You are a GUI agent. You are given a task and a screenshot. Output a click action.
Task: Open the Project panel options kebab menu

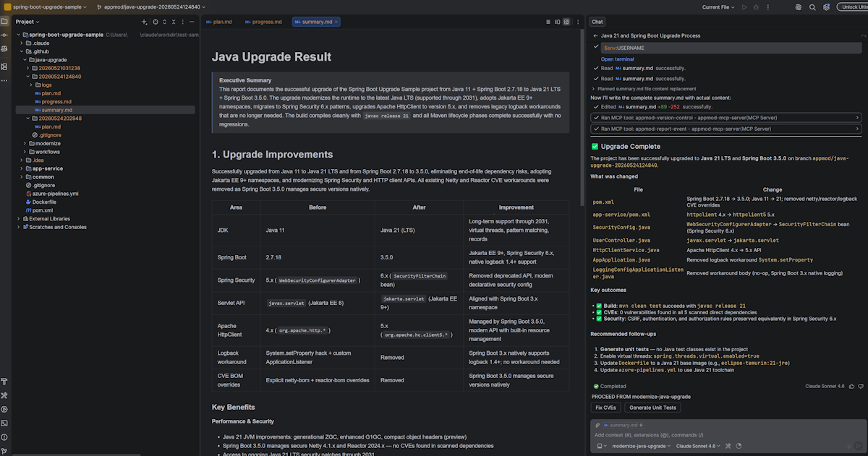182,22
